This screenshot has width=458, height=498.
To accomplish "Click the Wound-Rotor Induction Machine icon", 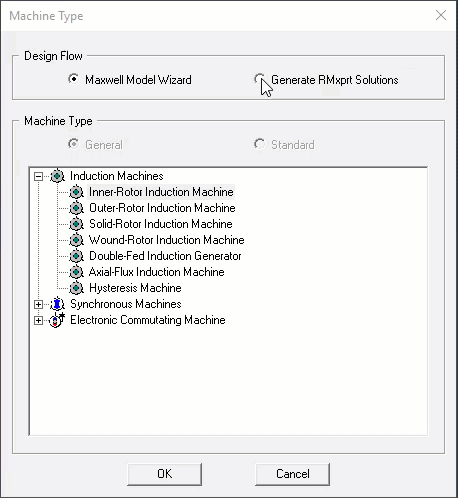I will pyautogui.click(x=76, y=240).
